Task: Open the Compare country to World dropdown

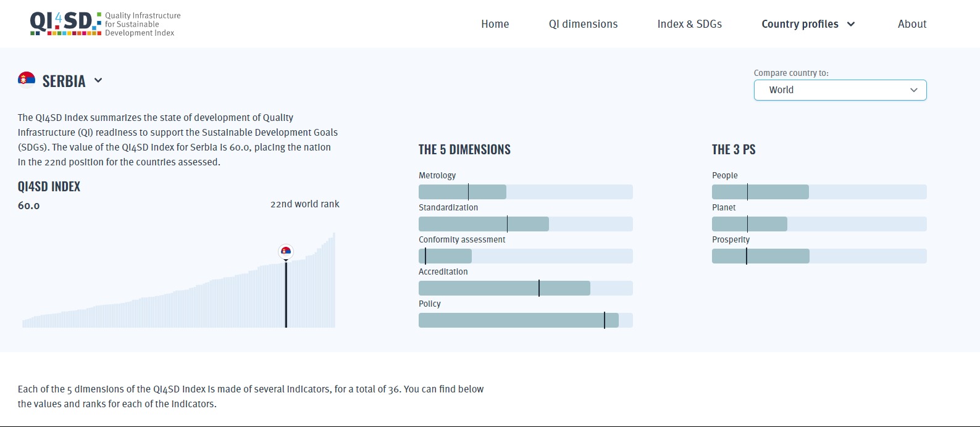Action: pyautogui.click(x=840, y=90)
